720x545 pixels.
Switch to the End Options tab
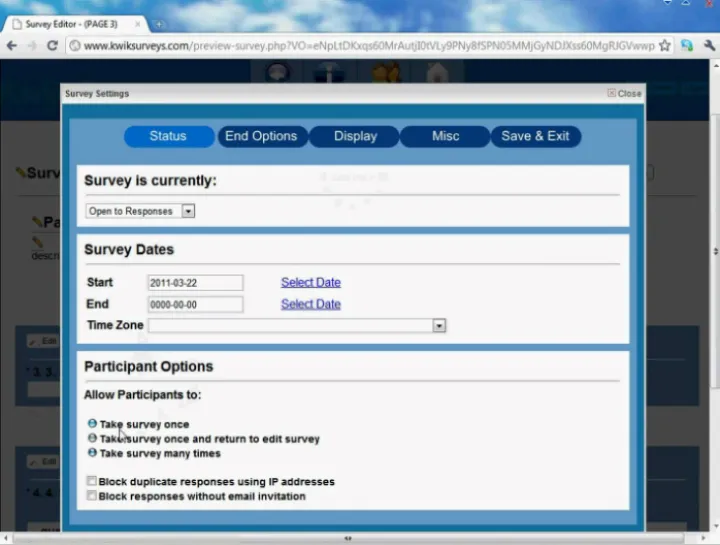click(x=261, y=136)
